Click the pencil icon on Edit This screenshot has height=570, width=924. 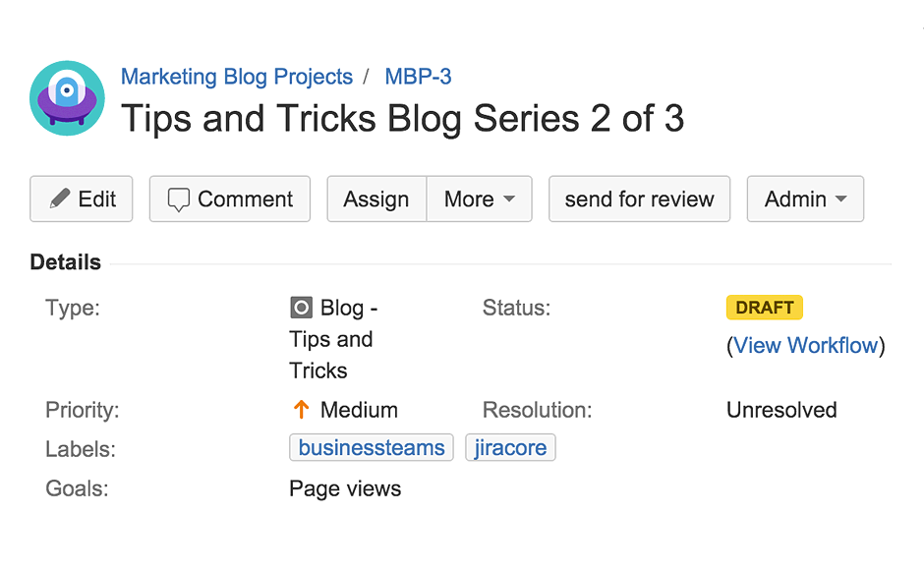click(x=60, y=199)
